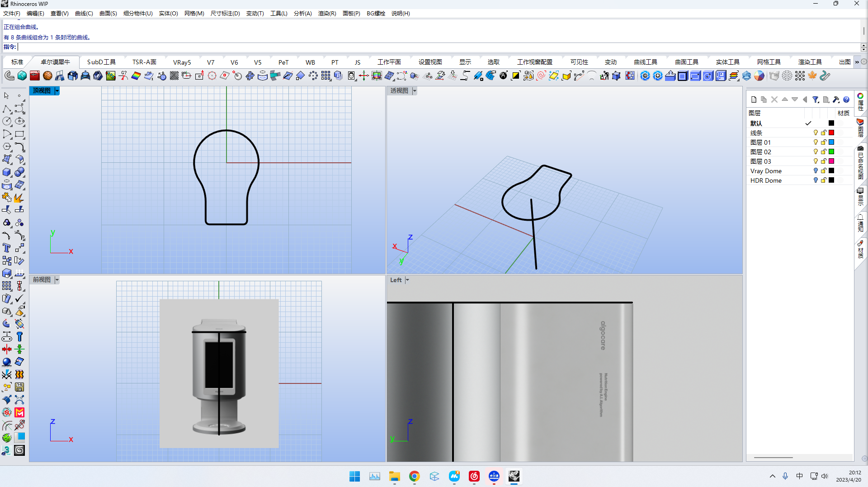The width and height of the screenshot is (868, 487).
Task: Select the Polyline tool in left toolbar
Action: [7, 109]
